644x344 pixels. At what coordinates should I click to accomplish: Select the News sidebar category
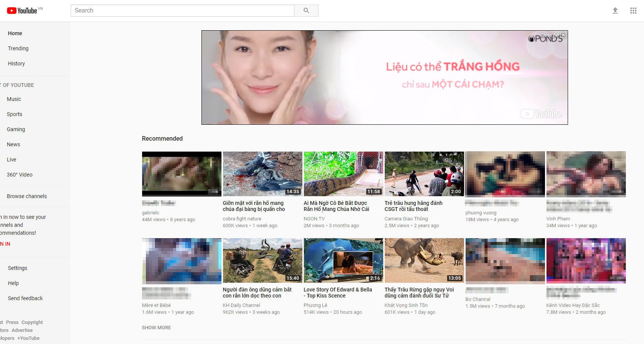[13, 144]
